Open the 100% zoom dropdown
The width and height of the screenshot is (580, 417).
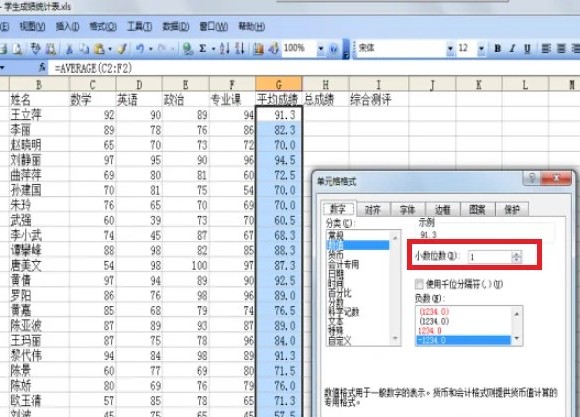[x=320, y=49]
